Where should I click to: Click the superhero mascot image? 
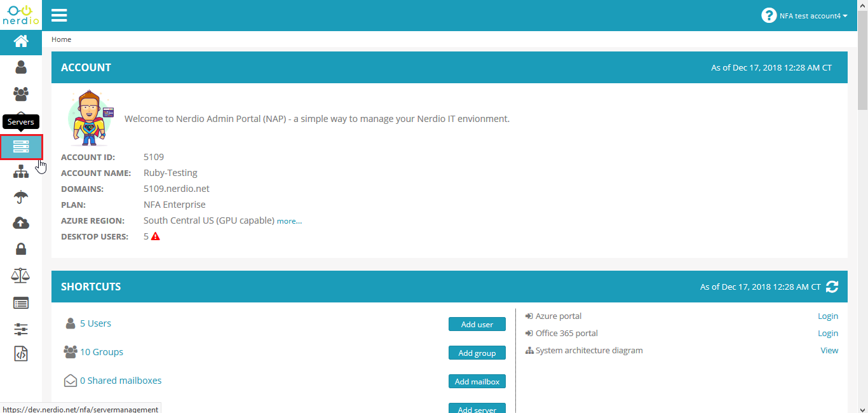point(90,118)
